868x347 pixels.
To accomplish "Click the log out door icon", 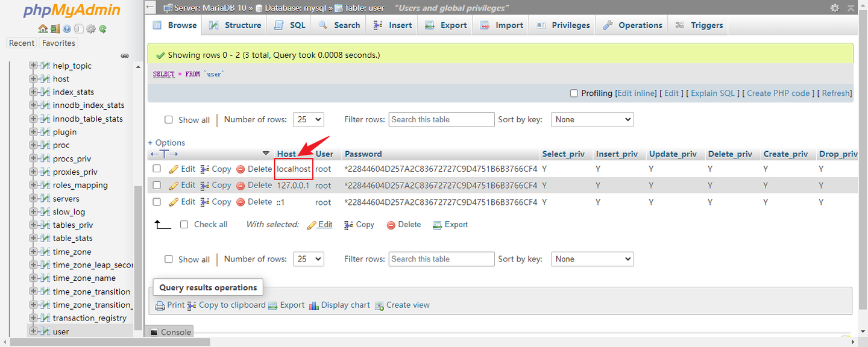I will [x=55, y=29].
